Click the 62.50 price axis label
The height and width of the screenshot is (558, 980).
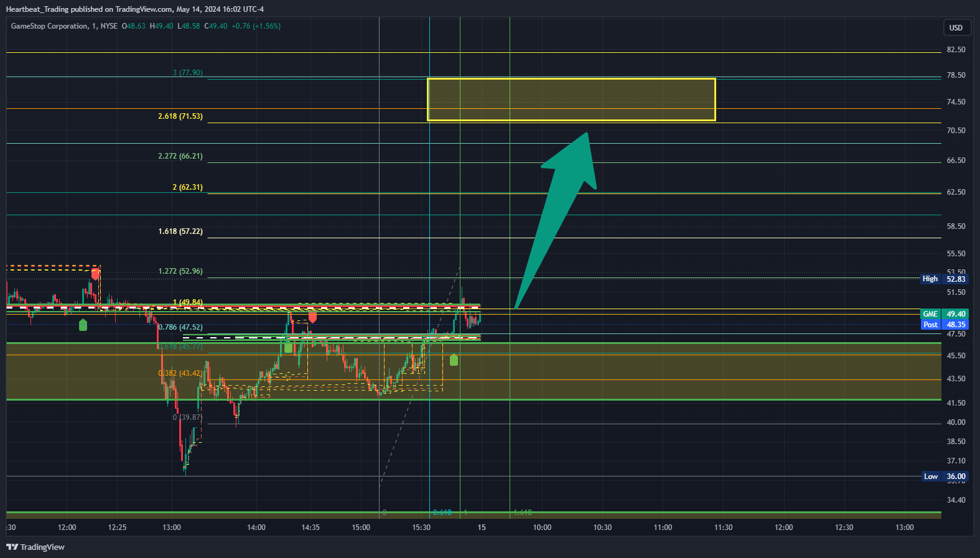(x=956, y=192)
